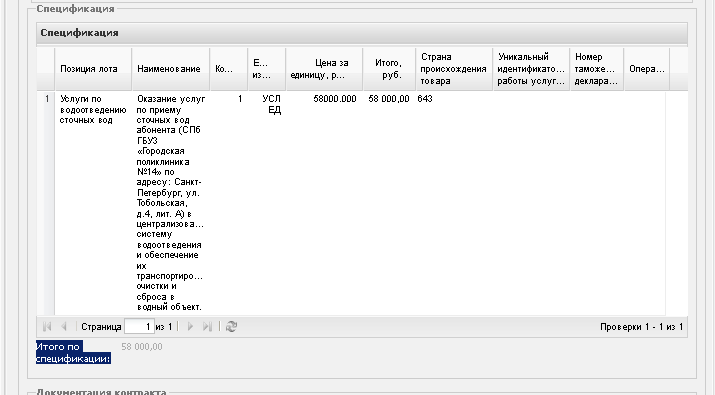Sort by Итого, руб. column header
This screenshot has width=715, height=395.
(x=389, y=69)
